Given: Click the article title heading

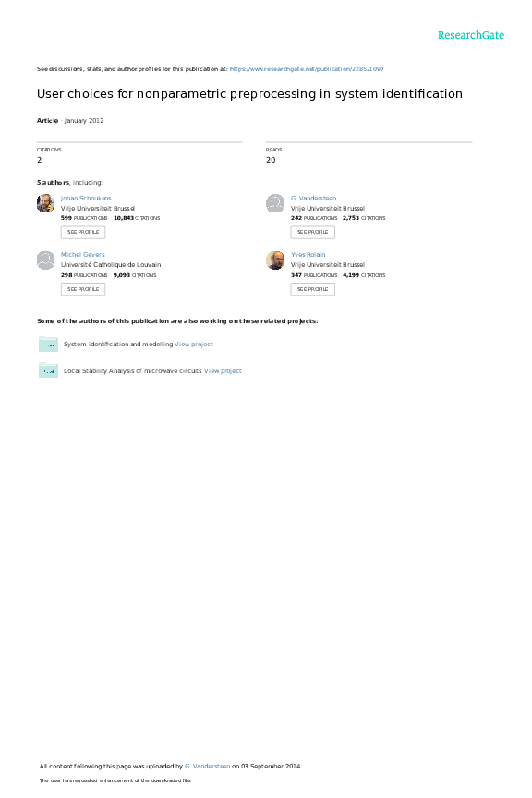Looking at the screenshot, I should pos(249,93).
